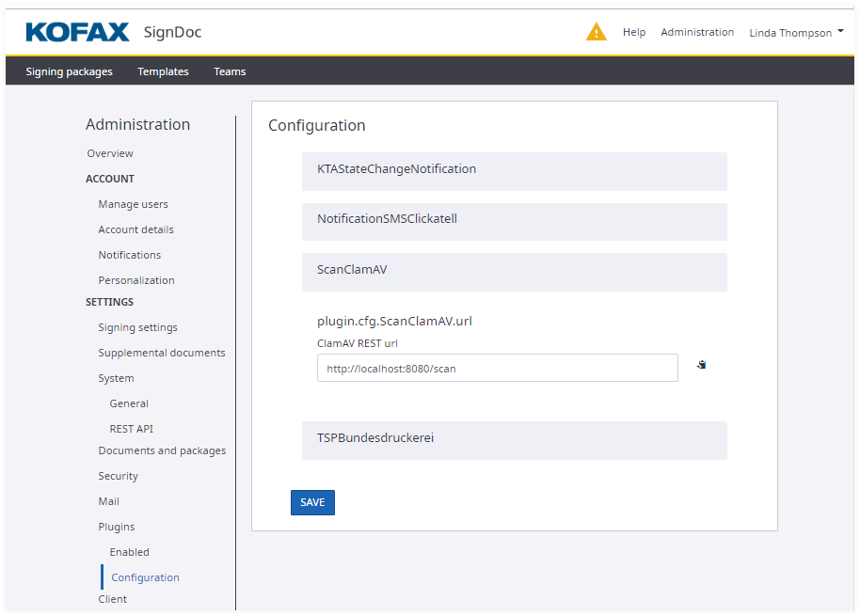Image resolution: width=860 pixels, height=616 pixels.
Task: Click the clipboard icon beside ClamAV URL field
Action: (x=701, y=365)
